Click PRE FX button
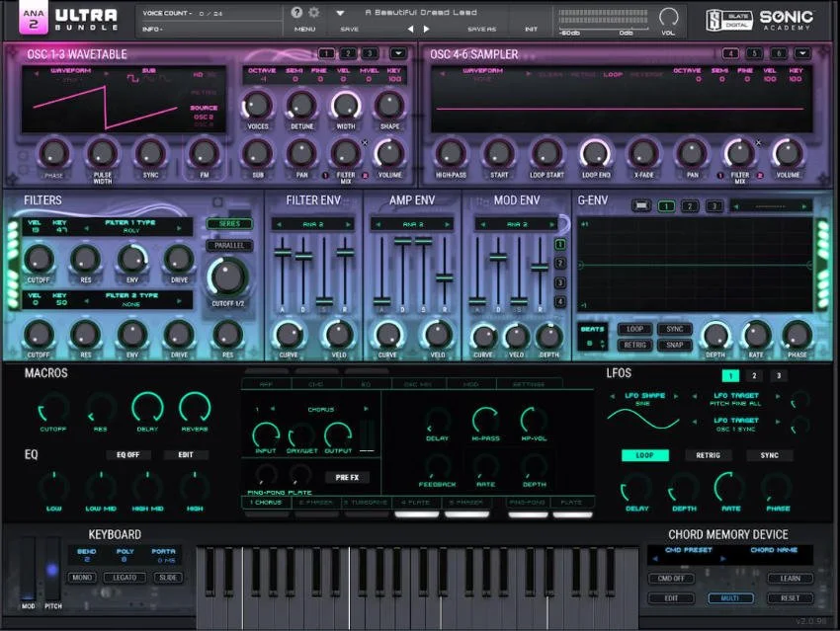 (x=347, y=477)
